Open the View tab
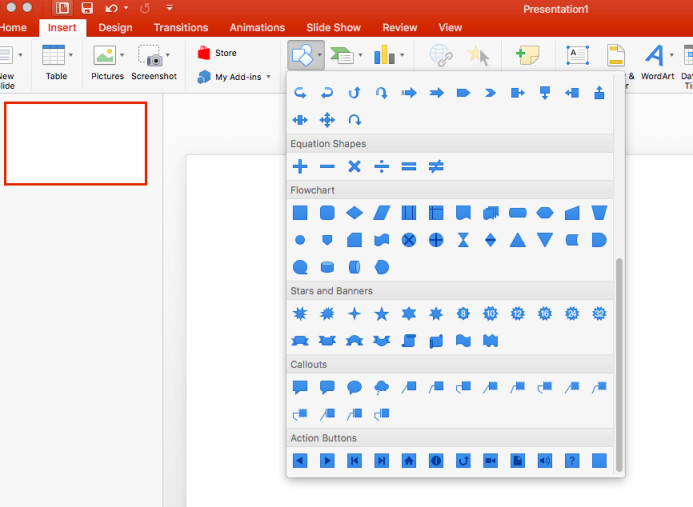693x507 pixels. (450, 27)
